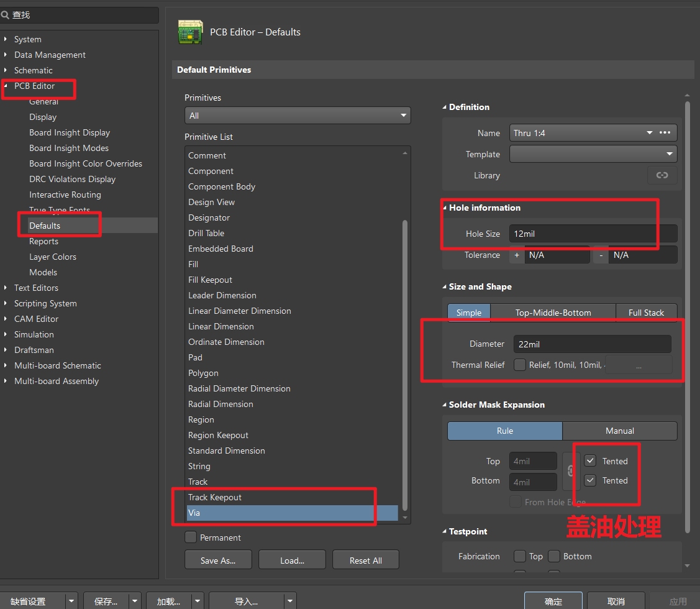Toggle the solder mask top-bottom link icon
The image size is (700, 609).
point(571,470)
